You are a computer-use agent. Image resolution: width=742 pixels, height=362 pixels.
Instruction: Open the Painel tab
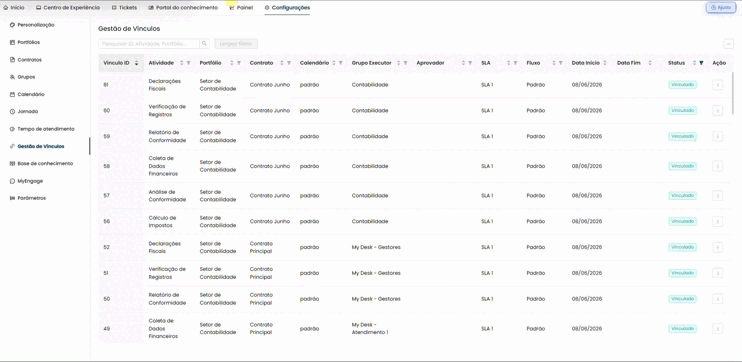pos(241,8)
